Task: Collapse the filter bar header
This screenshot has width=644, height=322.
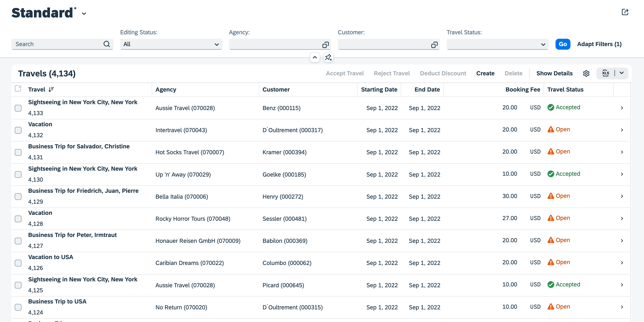Action: click(x=314, y=57)
